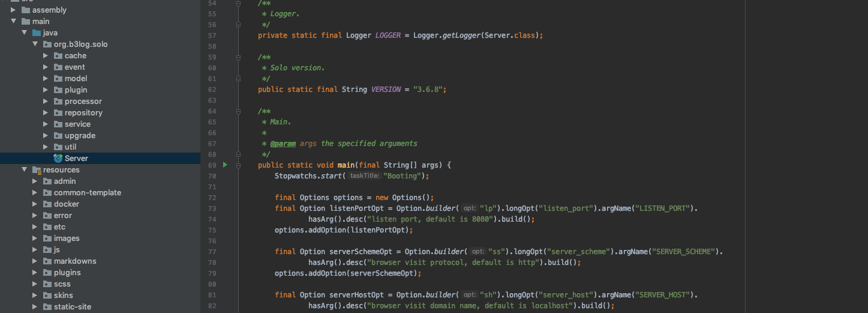This screenshot has width=868, height=313.
Task: Click line number 73 in gutter
Action: coord(212,208)
